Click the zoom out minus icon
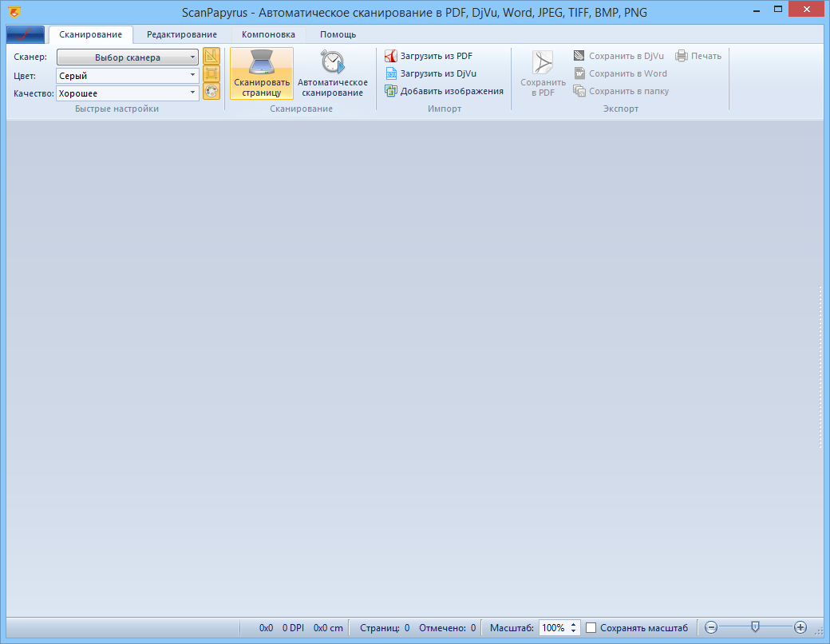The height and width of the screenshot is (644, 830). pyautogui.click(x=711, y=627)
